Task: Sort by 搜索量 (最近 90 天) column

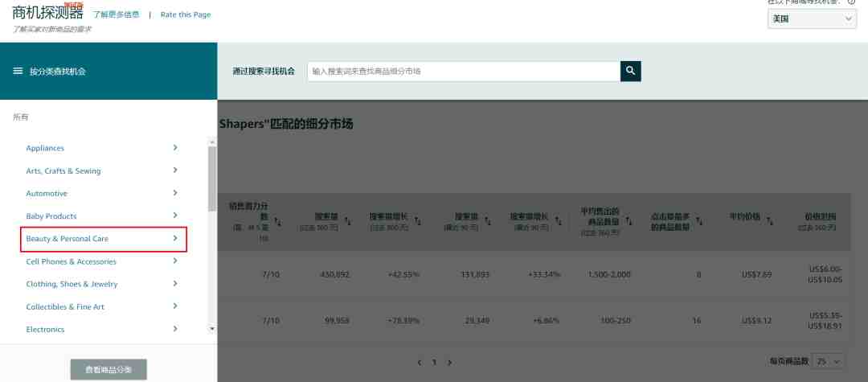Action: (x=488, y=220)
